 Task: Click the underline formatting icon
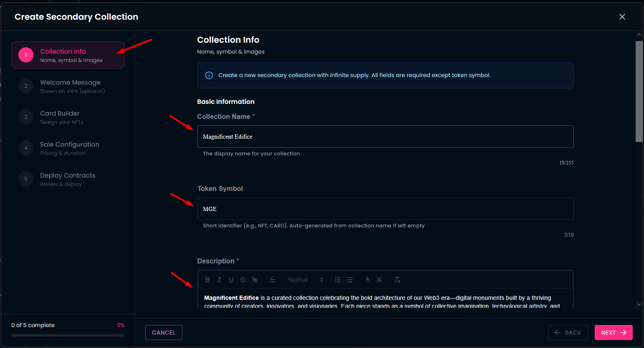(x=231, y=280)
